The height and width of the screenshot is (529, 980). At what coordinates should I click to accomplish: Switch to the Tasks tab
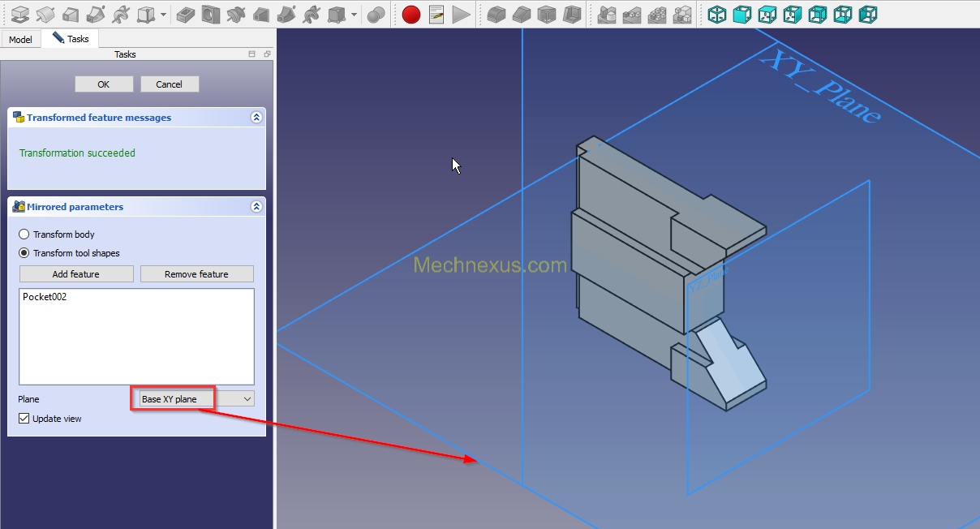[x=71, y=38]
